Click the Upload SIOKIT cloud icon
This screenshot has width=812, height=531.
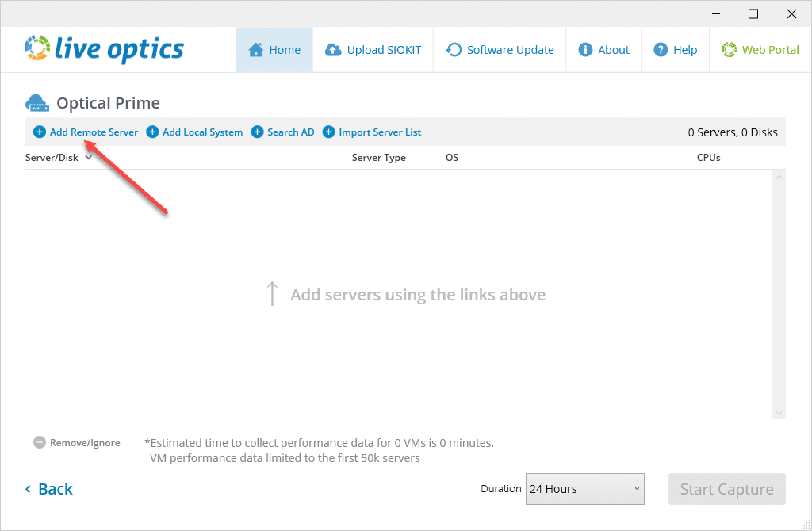333,50
